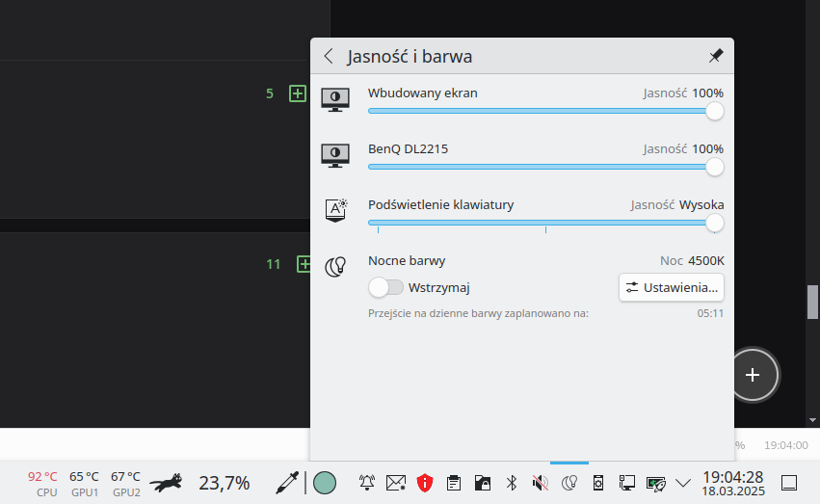The width and height of the screenshot is (820, 504).
Task: Click the show desktop button
Action: pos(789,483)
